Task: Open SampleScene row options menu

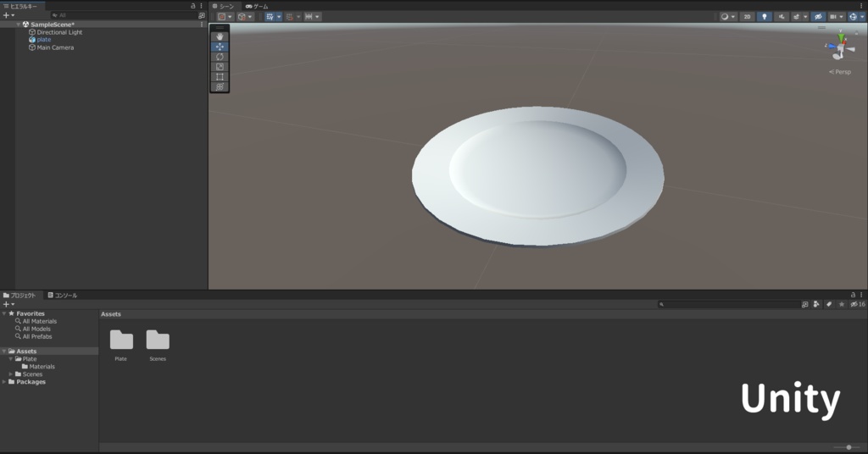Action: pyautogui.click(x=202, y=25)
